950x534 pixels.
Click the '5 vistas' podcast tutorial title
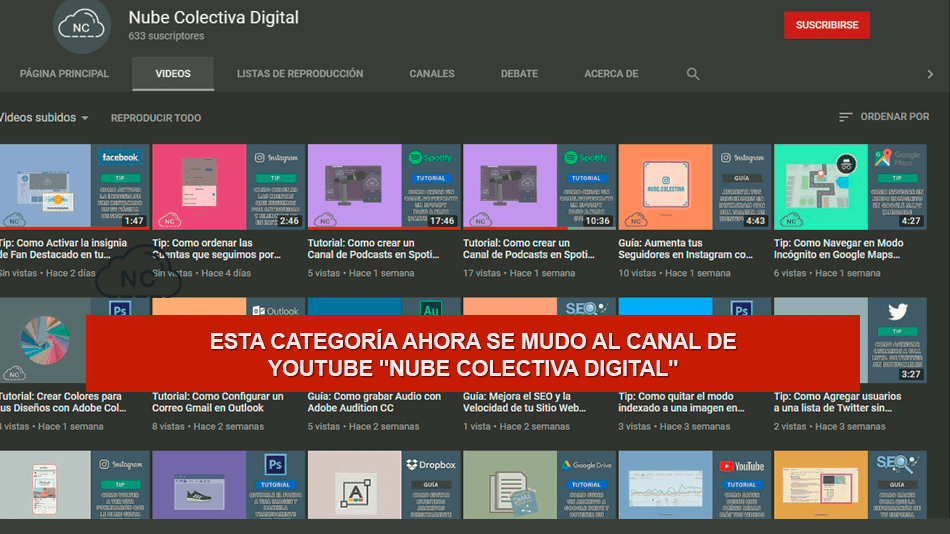tap(373, 249)
